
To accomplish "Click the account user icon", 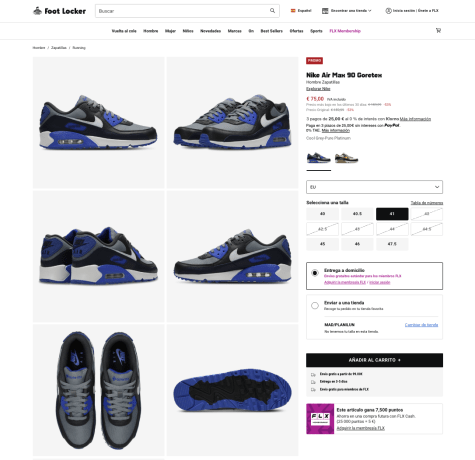I will (388, 11).
